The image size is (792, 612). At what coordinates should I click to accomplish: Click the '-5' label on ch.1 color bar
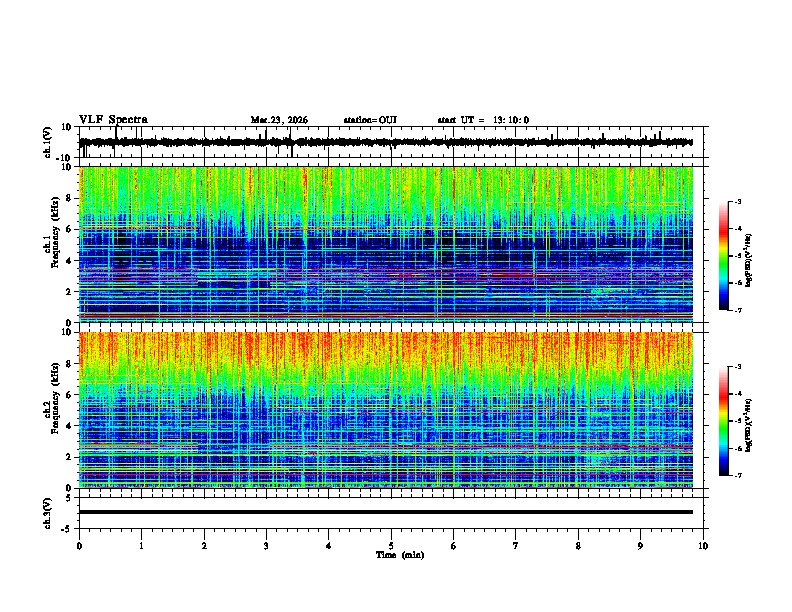(x=737, y=256)
